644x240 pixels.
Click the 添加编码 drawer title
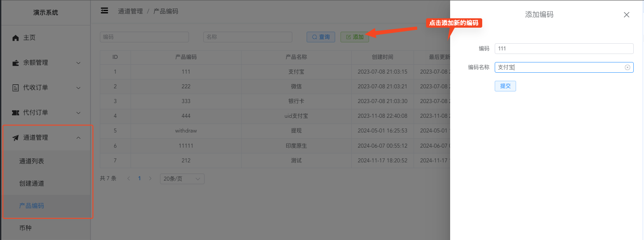point(539,15)
